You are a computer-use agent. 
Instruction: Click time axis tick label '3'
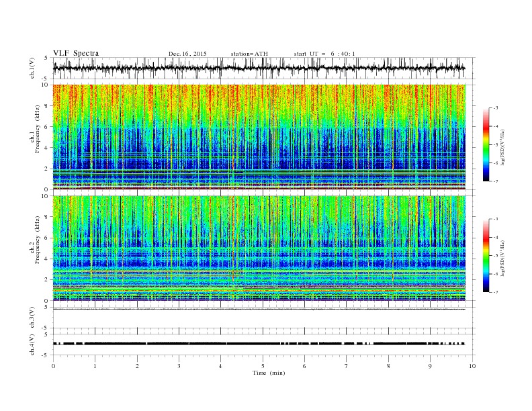point(179,366)
